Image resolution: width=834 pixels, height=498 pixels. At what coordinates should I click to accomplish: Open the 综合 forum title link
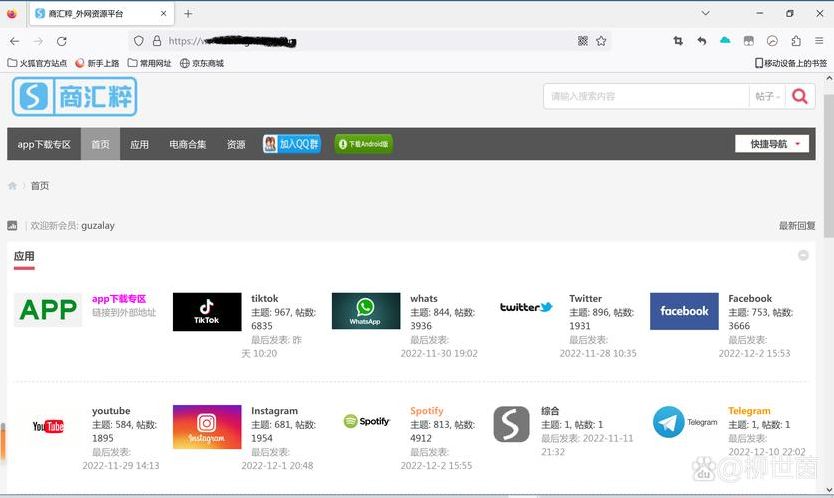click(550, 411)
